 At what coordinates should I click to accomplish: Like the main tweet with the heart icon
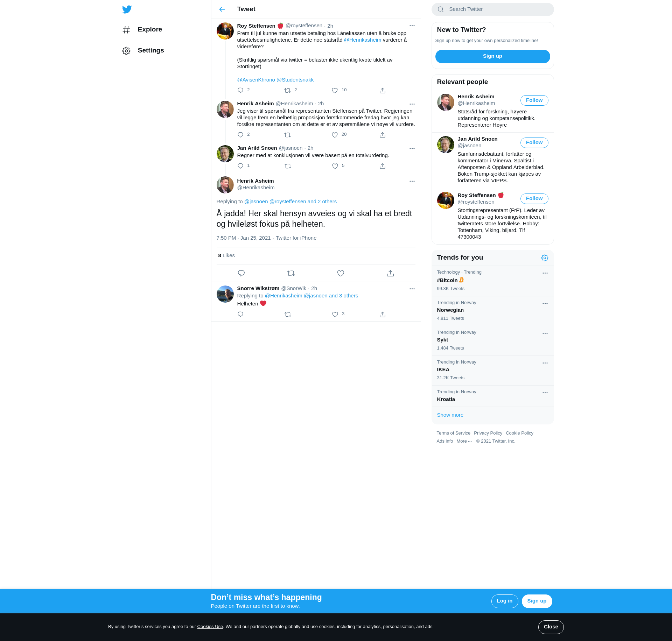click(x=341, y=273)
